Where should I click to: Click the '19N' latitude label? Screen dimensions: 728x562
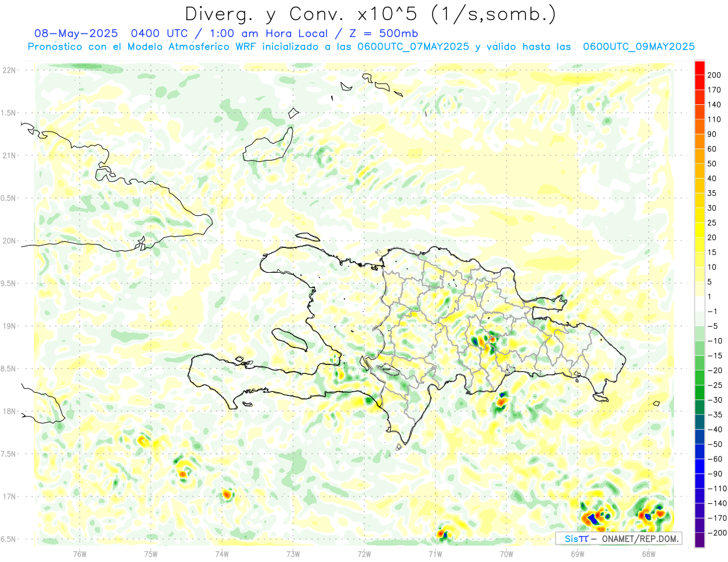(8, 326)
